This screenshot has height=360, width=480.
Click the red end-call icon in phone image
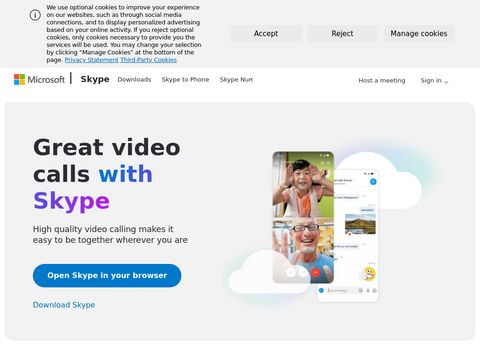(x=316, y=273)
